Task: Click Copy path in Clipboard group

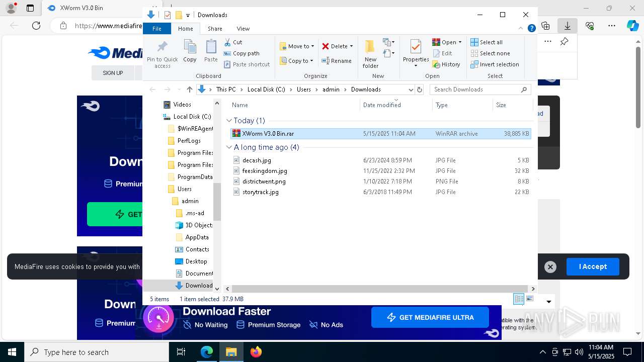Action: point(242,53)
